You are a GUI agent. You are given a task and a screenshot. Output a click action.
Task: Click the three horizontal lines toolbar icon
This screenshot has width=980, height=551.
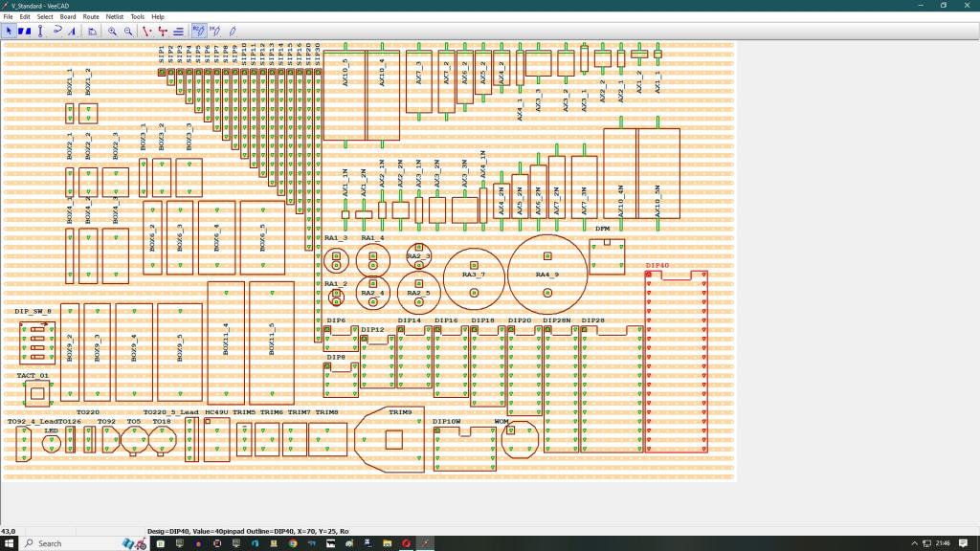click(x=178, y=31)
